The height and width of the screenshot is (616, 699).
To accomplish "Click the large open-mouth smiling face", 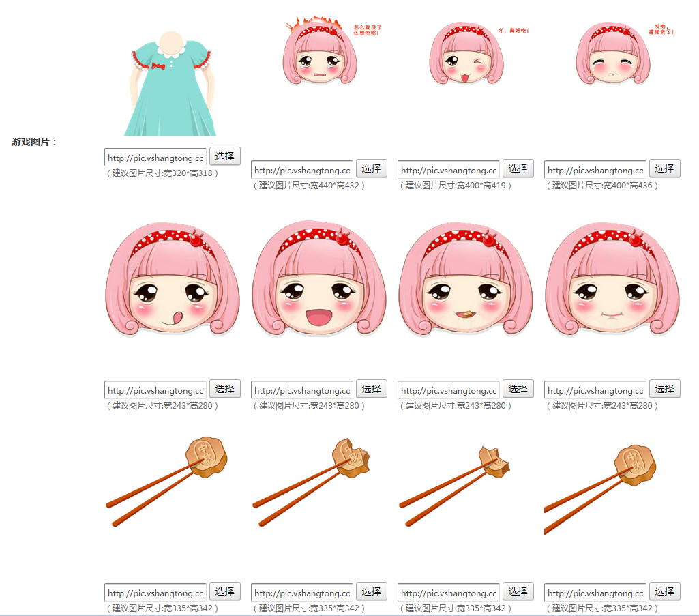I will [318, 279].
